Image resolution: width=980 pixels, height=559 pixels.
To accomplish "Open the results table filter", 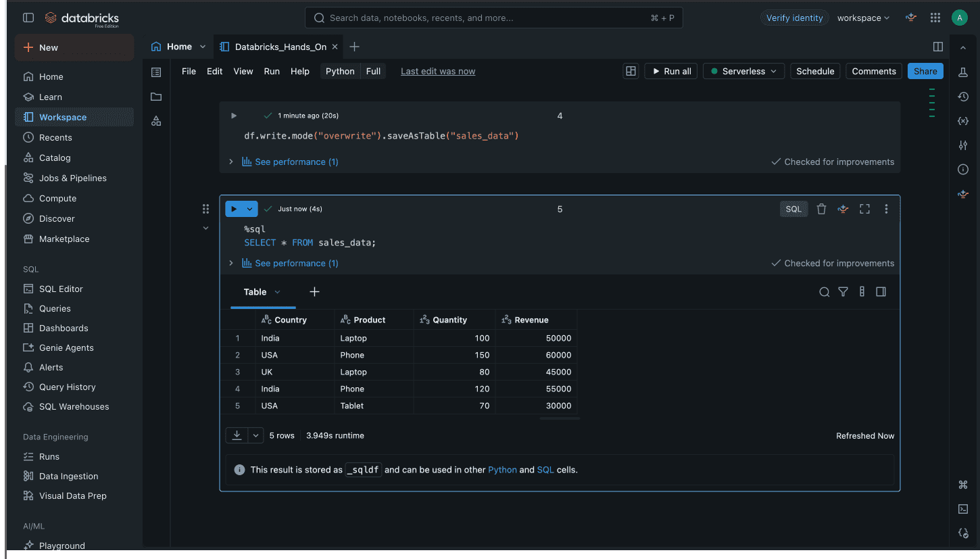I will click(x=843, y=292).
